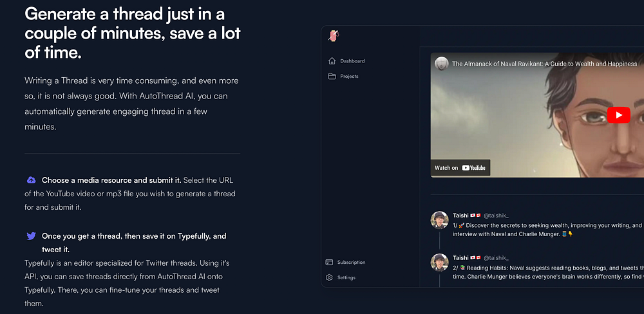This screenshot has width=644, height=314.
Task: Click Taishi's avatar on tweet 1/
Action: pyautogui.click(x=439, y=220)
